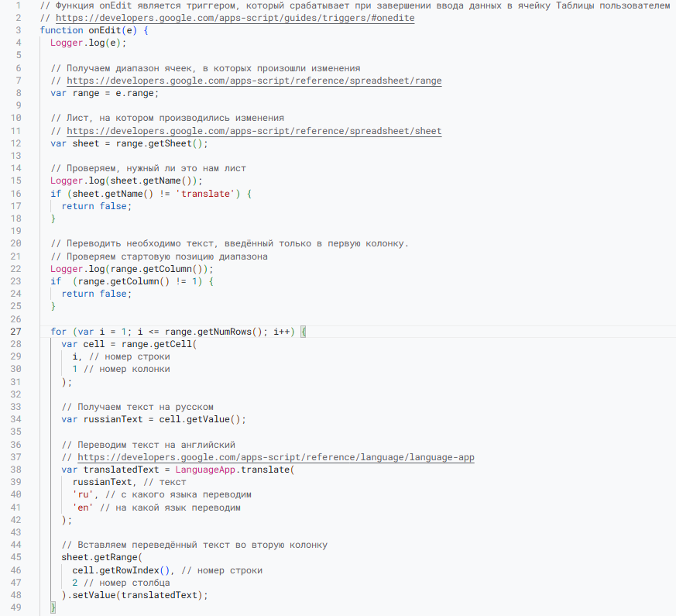Click the for loop header with getNumRows
The width and height of the screenshot is (676, 616).
(177, 332)
